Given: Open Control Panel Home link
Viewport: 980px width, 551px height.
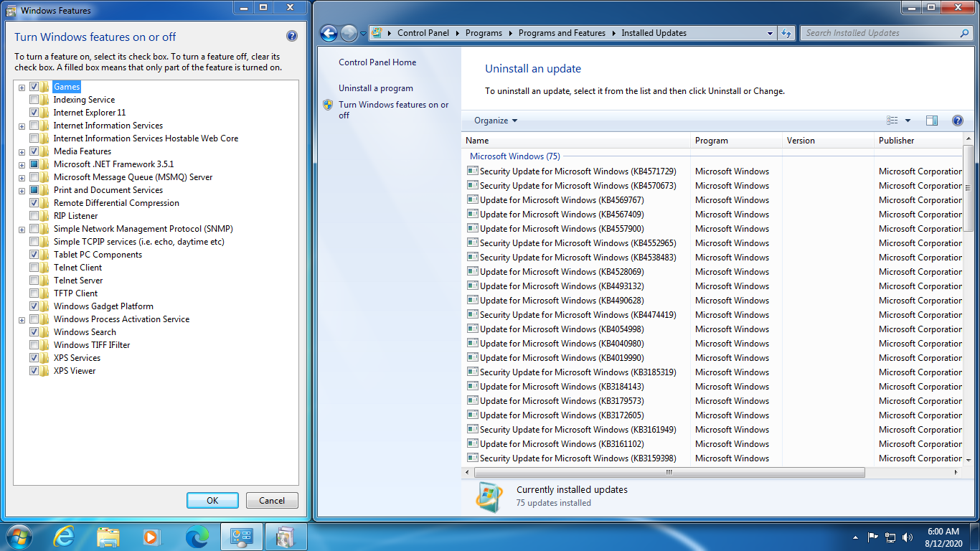Looking at the screenshot, I should (377, 62).
